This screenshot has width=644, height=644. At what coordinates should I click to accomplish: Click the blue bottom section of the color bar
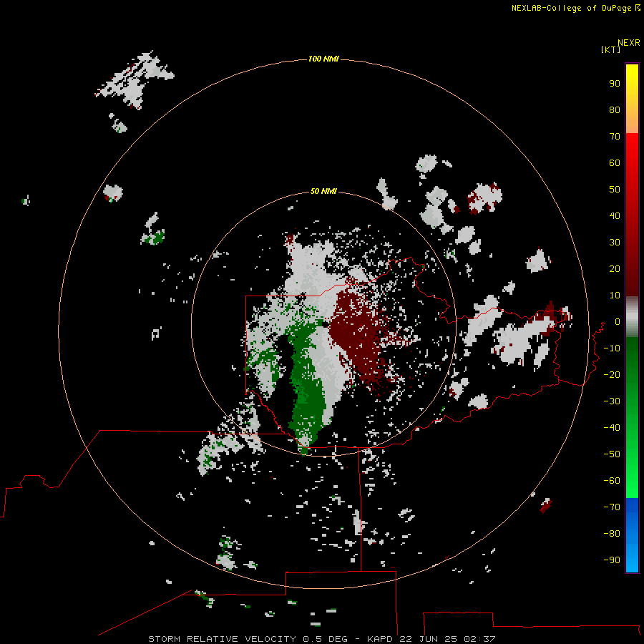click(632, 535)
